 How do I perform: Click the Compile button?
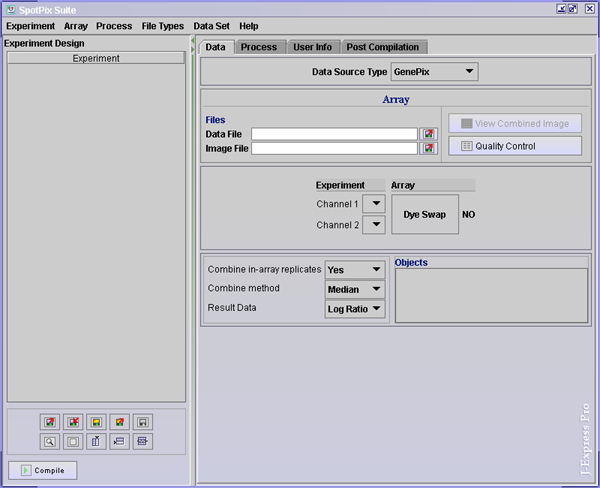[42, 470]
